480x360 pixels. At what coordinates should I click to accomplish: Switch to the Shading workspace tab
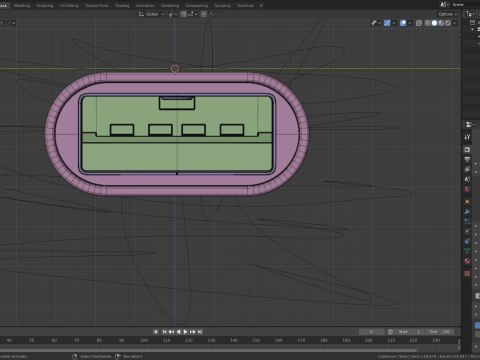point(122,5)
